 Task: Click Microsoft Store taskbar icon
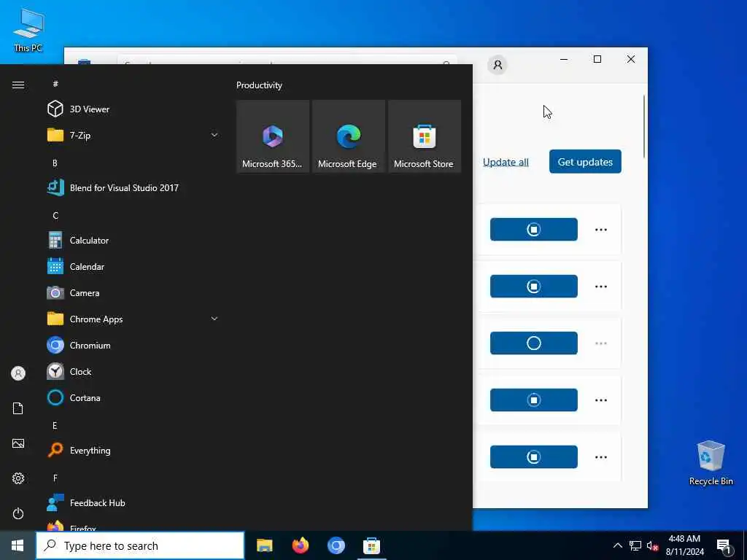click(371, 545)
